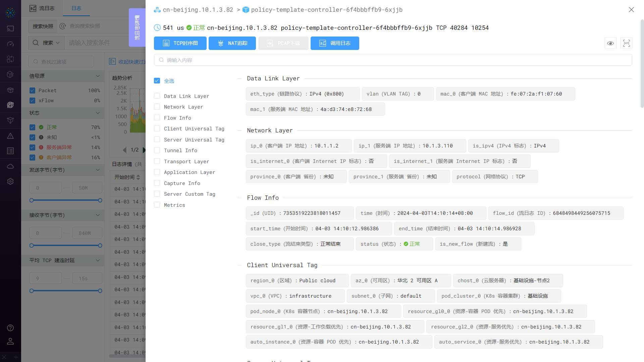Open the alert triangle sidebar icon
The image size is (644, 362).
pyautogui.click(x=10, y=136)
